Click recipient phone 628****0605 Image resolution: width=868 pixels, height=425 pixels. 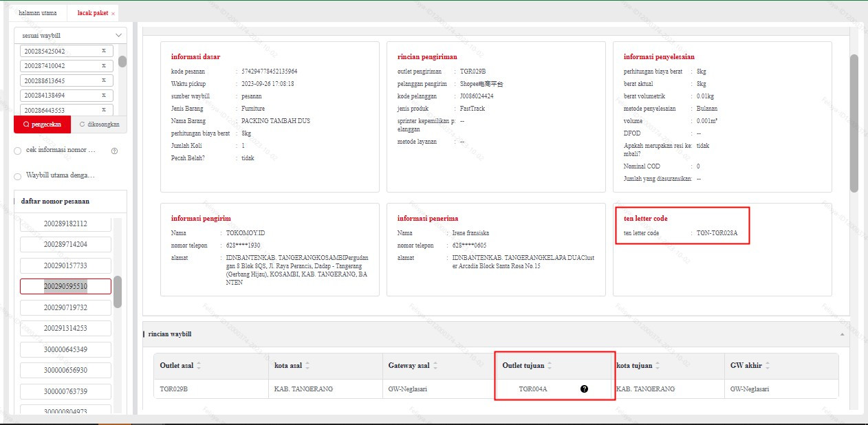[469, 245]
